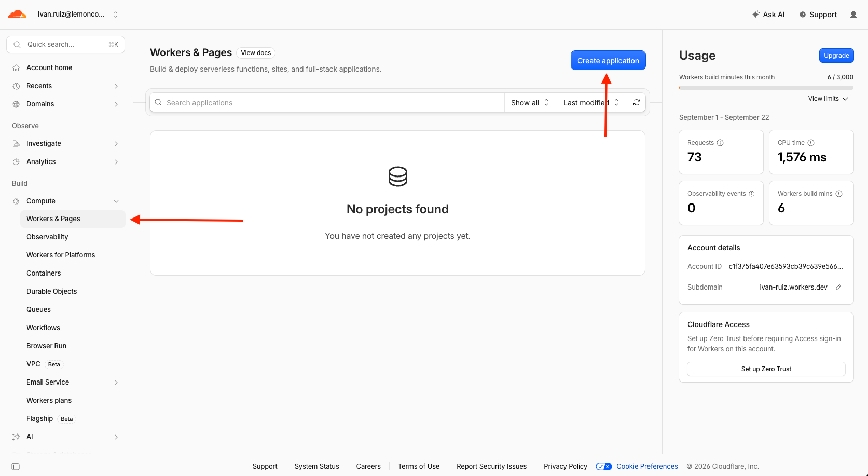Image resolution: width=868 pixels, height=476 pixels.
Task: Click the Upgrade button
Action: pyautogui.click(x=836, y=56)
